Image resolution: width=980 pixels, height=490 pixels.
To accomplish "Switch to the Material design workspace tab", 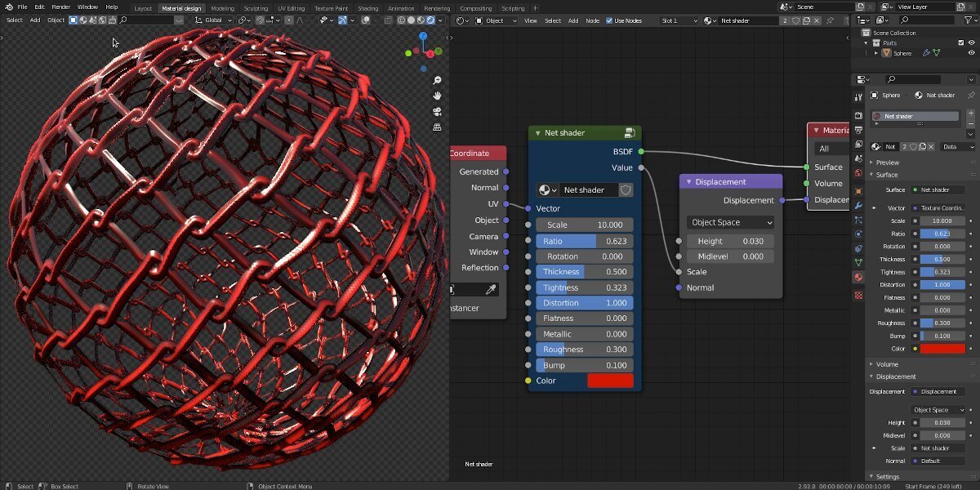I will [x=184, y=7].
